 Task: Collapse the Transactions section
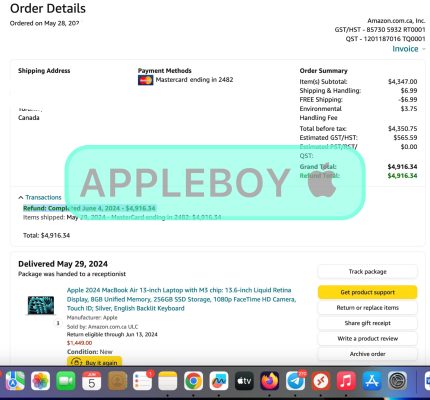click(40, 197)
